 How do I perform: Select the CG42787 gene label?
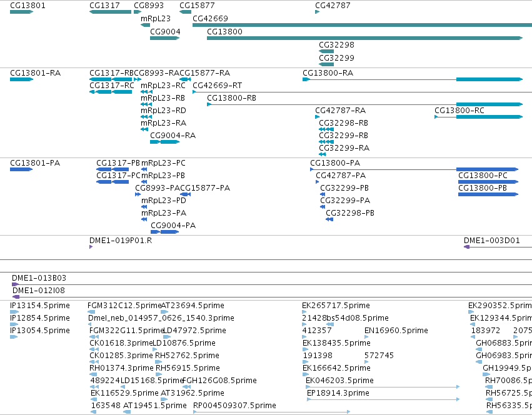pyautogui.click(x=333, y=6)
